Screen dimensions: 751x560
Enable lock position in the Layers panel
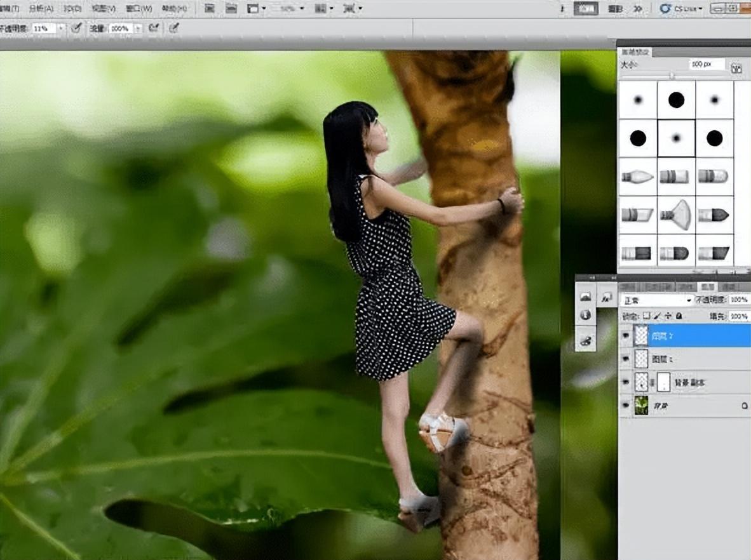(668, 316)
